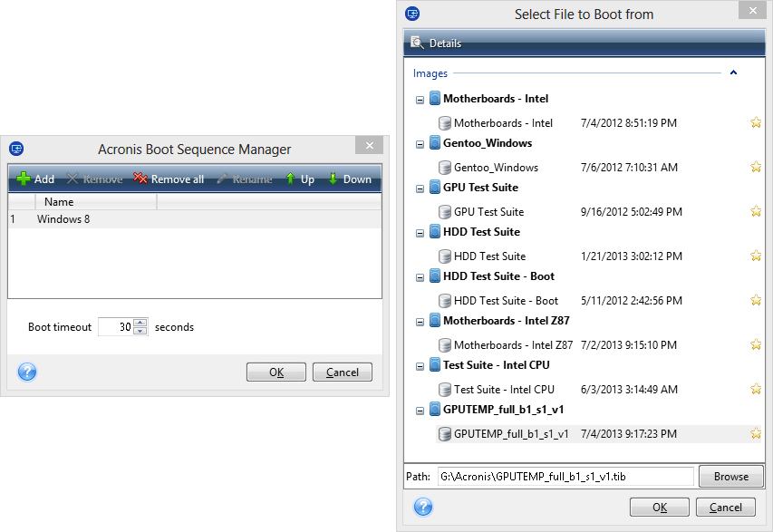Image resolution: width=773 pixels, height=532 pixels.
Task: Click Cancel in Boot Sequence Manager
Action: pyautogui.click(x=343, y=372)
